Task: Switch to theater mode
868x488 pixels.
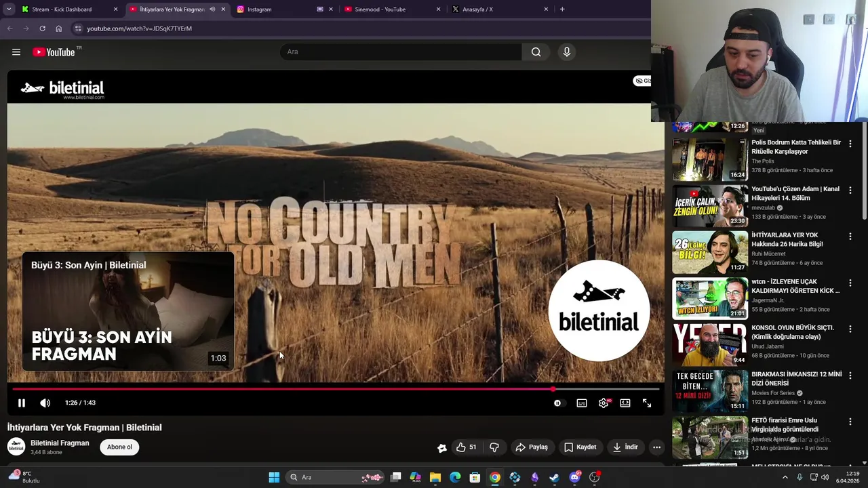Action: [625, 403]
